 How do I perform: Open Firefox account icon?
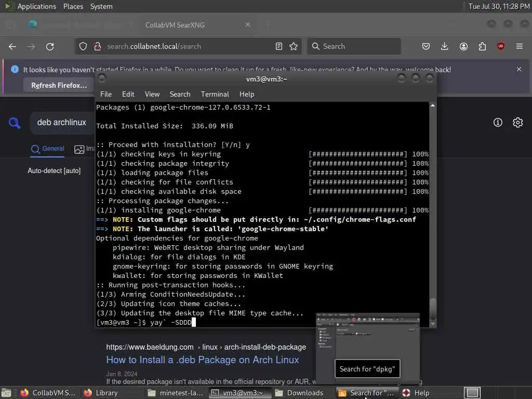(x=463, y=46)
